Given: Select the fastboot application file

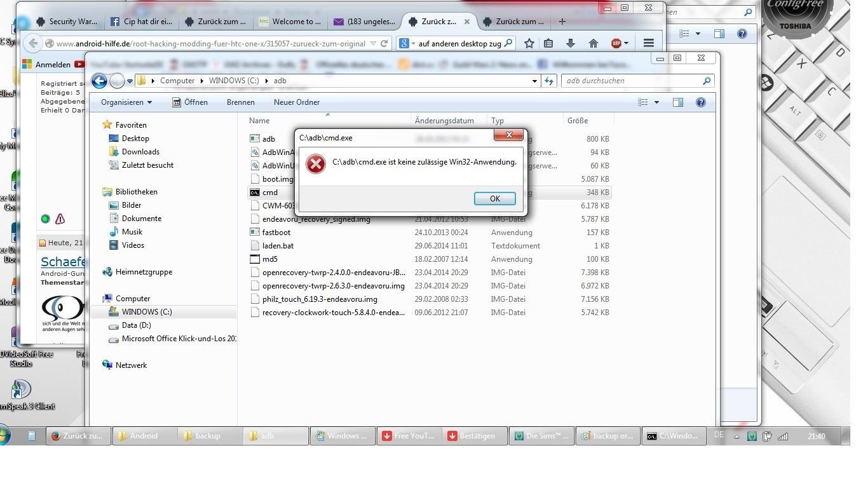Looking at the screenshot, I should click(x=276, y=233).
